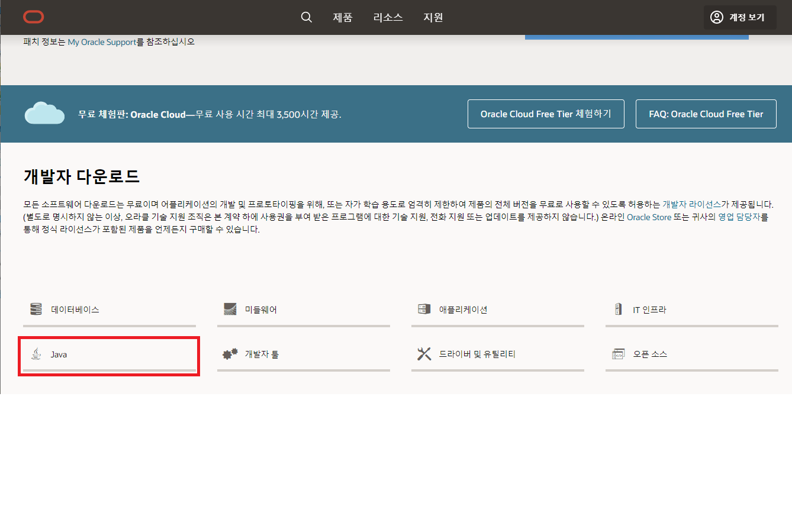
Task: Open the My Oracle Support link
Action: pyautogui.click(x=102, y=42)
